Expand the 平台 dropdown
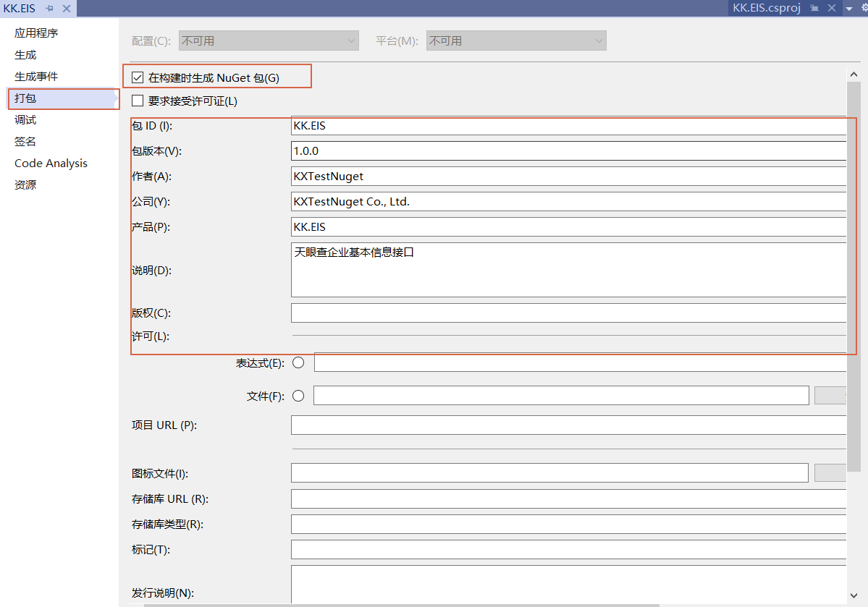868x607 pixels. [x=516, y=41]
